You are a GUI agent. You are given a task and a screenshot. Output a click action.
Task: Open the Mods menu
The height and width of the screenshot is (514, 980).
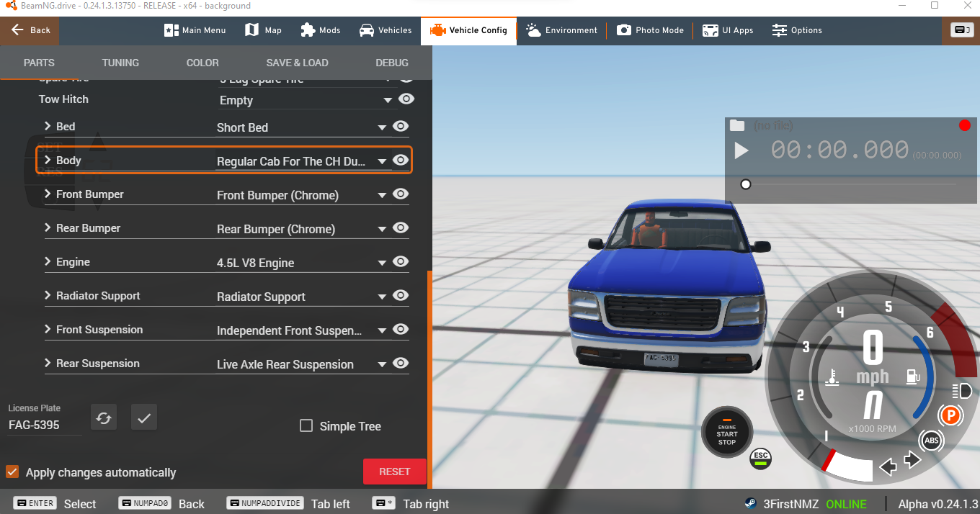coord(320,30)
